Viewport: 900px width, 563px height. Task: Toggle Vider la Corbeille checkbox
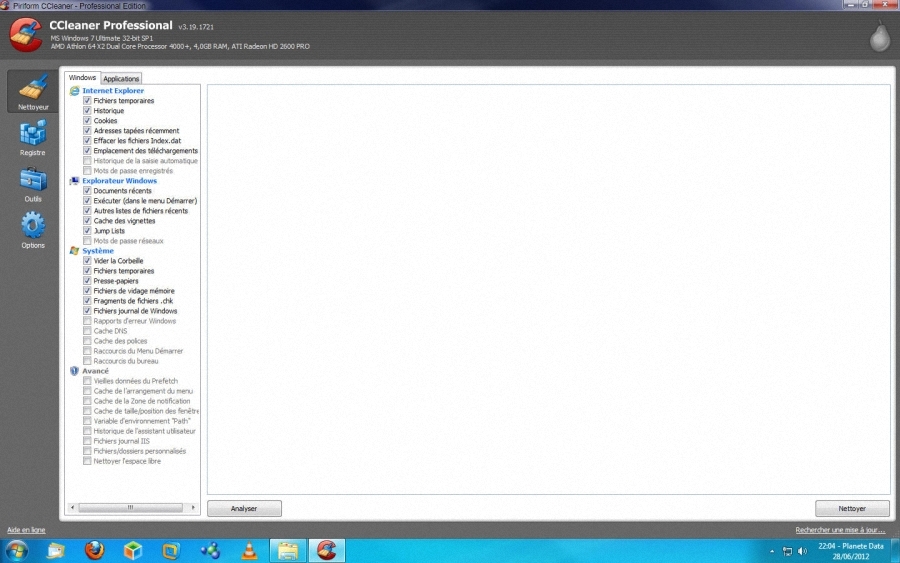(87, 261)
